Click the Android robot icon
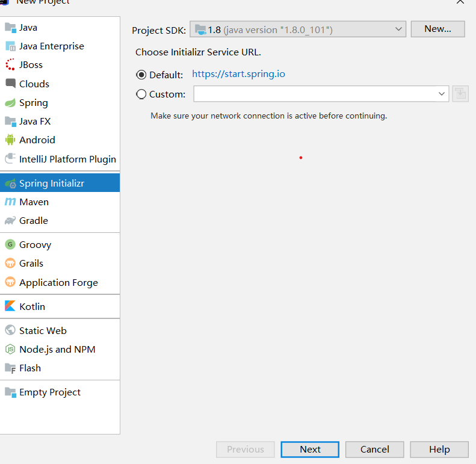 tap(10, 140)
